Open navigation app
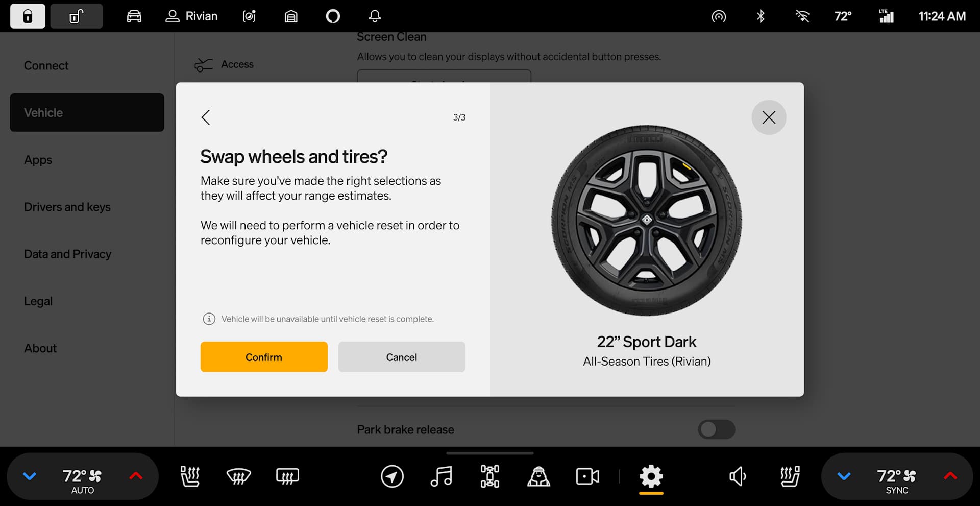Screen dimensions: 980x506 pos(392,476)
